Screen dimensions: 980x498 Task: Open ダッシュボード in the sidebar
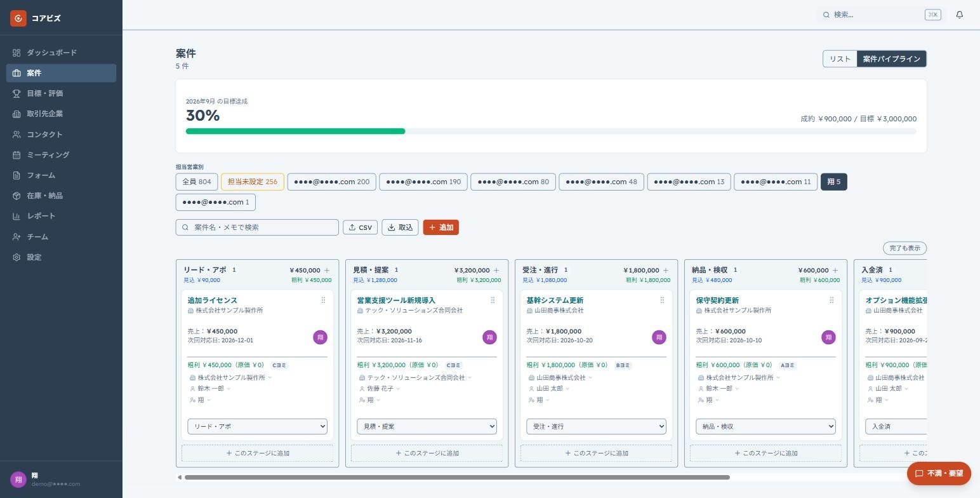pyautogui.click(x=61, y=53)
